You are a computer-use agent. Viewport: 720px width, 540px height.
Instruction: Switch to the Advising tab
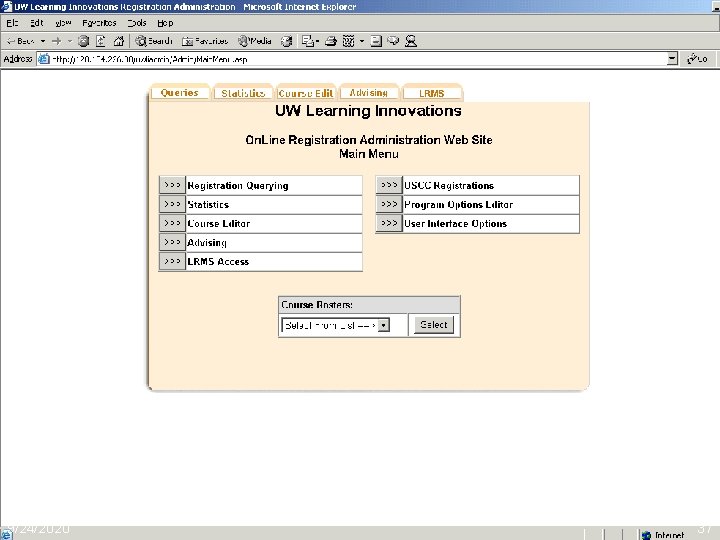(368, 93)
